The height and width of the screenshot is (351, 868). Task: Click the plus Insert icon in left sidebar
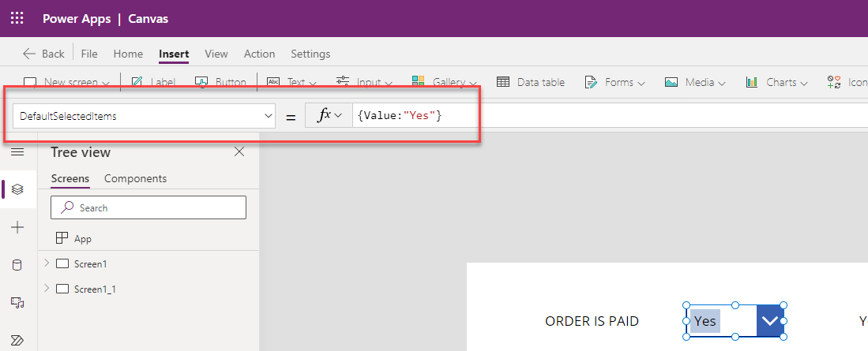[x=17, y=227]
